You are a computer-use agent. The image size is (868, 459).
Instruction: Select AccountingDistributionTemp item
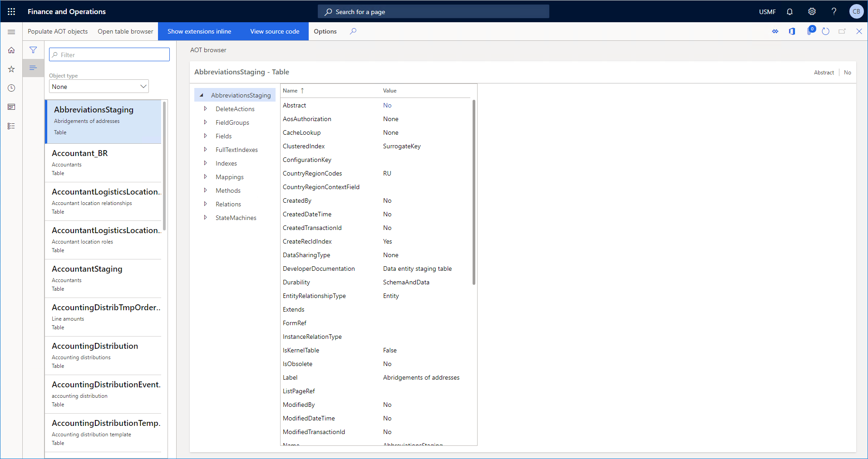(103, 432)
